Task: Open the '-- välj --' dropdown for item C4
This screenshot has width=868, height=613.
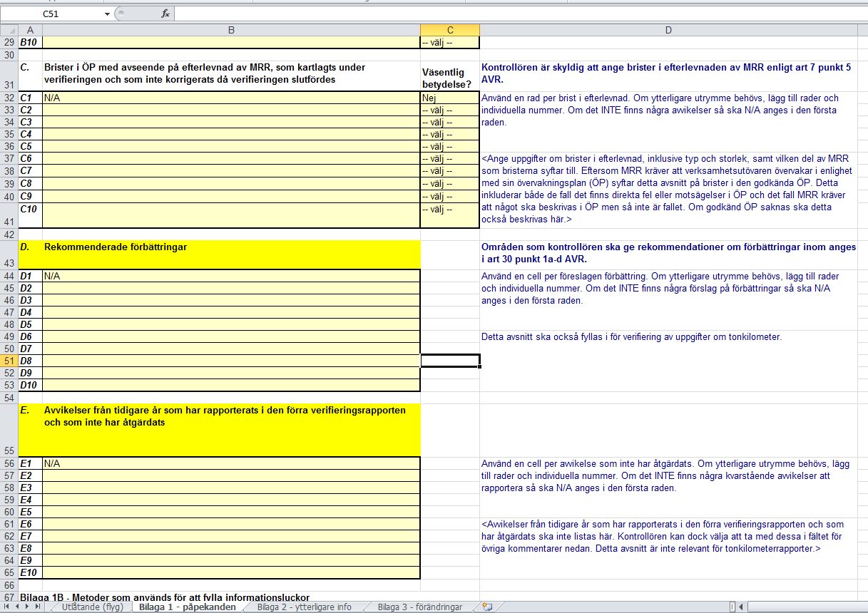Action: coord(450,135)
